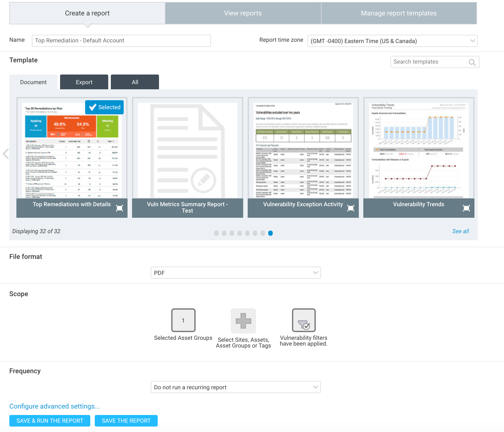Open the Configure advanced settings link
Viewport: 504px width, 432px height.
tap(55, 406)
